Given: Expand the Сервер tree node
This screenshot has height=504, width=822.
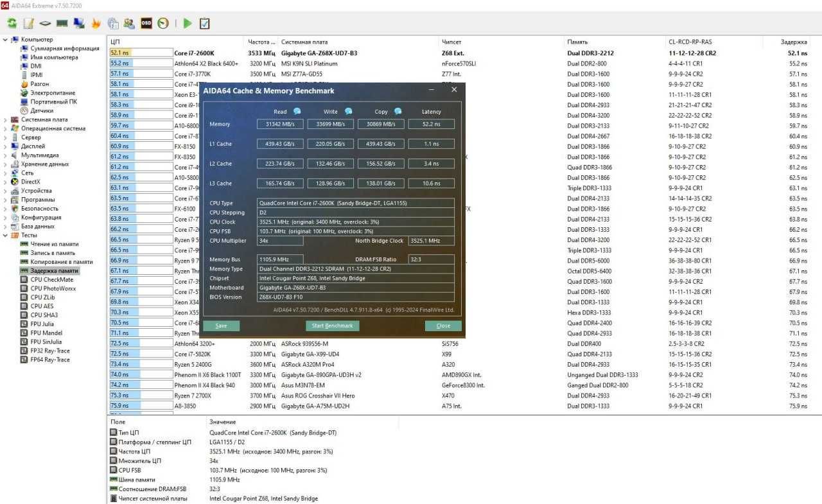Looking at the screenshot, I should (6, 137).
